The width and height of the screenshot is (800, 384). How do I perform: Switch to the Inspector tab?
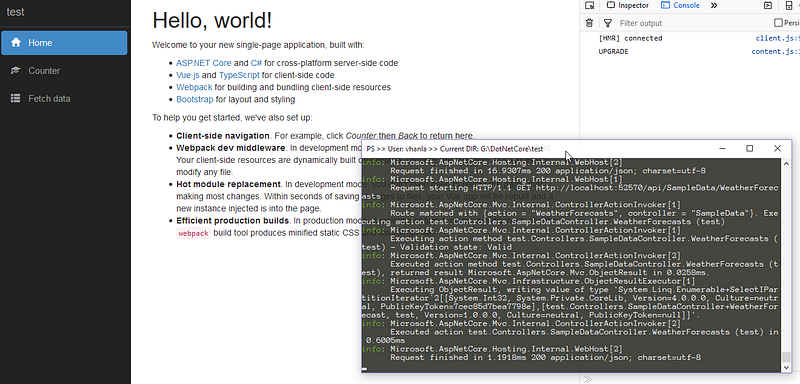coord(628,6)
